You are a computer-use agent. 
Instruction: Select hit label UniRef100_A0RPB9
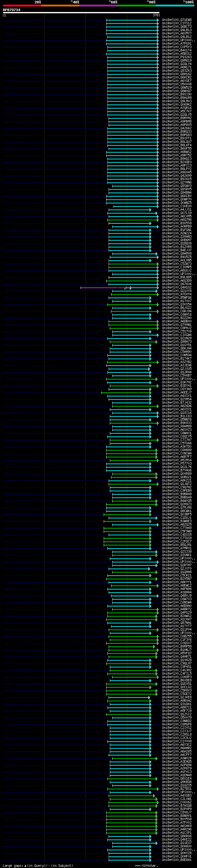pos(177,226)
